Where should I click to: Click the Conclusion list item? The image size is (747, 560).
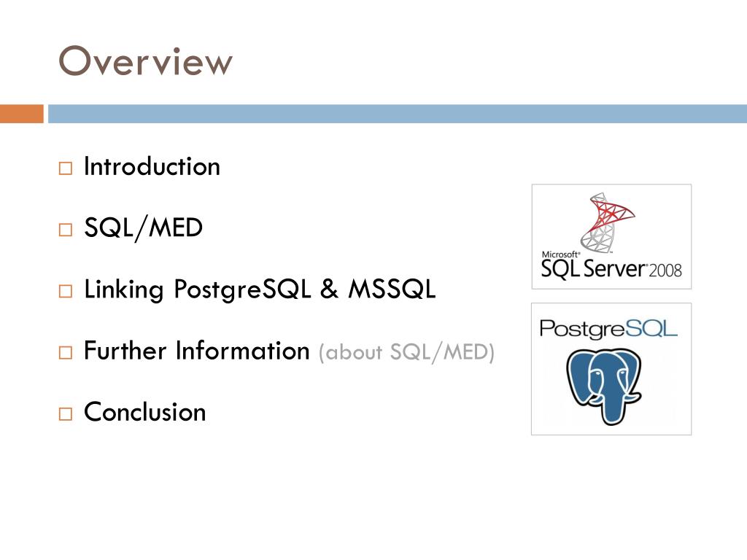[145, 412]
